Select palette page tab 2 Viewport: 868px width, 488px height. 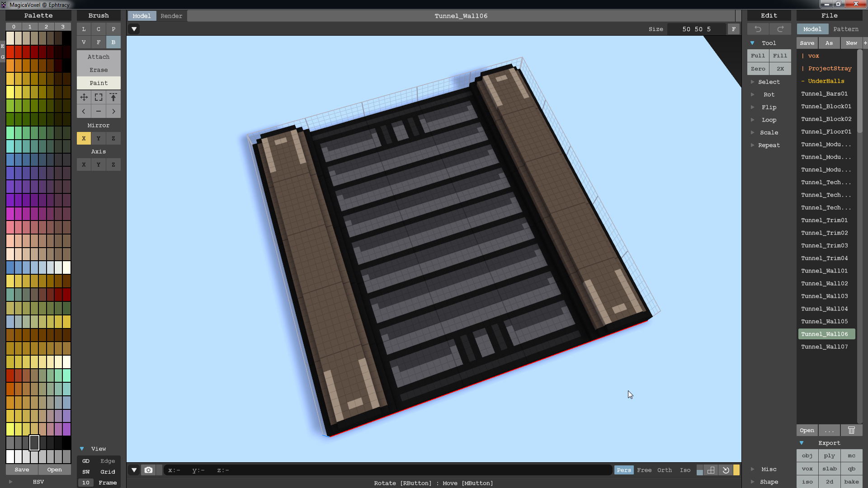pos(46,27)
